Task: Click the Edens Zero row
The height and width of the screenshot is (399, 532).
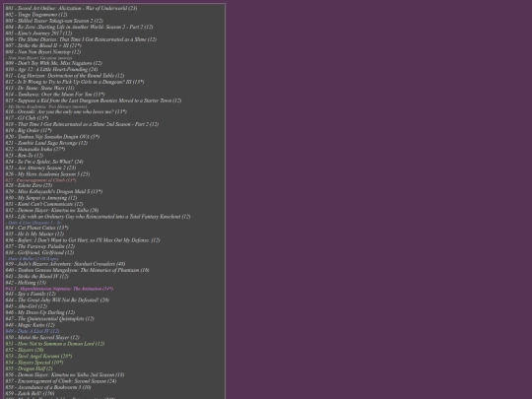Action: pos(29,185)
